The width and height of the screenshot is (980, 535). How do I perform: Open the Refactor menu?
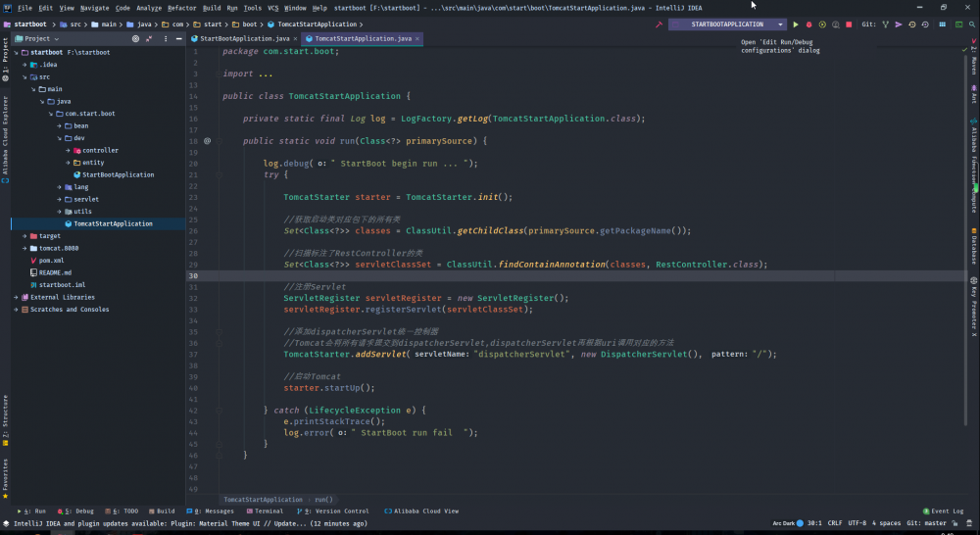(181, 8)
